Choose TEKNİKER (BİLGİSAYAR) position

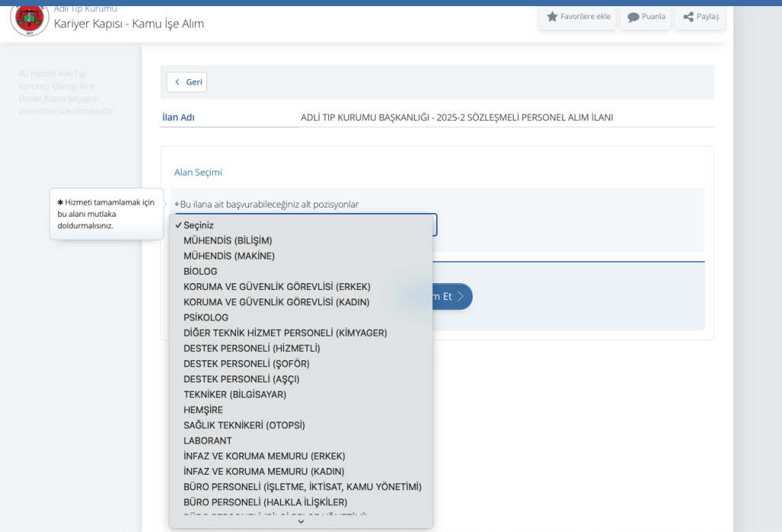(x=234, y=394)
